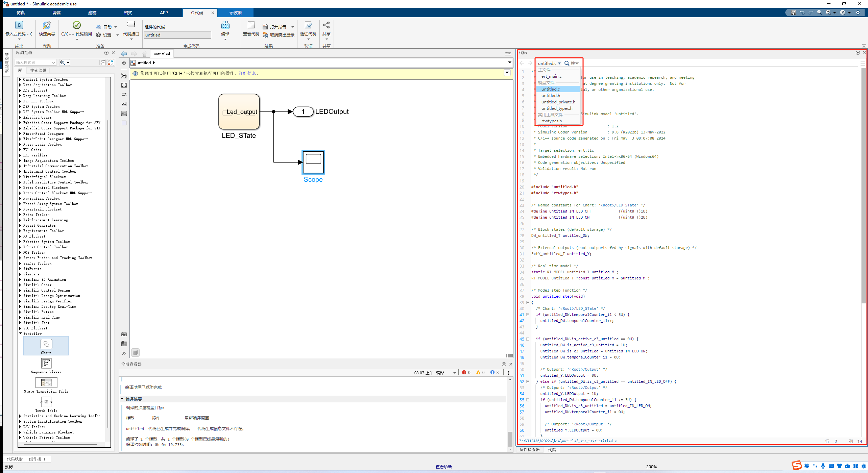Image resolution: width=868 pixels, height=473 pixels.
Task: Open the 打开报告 dropdown arrow
Action: [292, 27]
